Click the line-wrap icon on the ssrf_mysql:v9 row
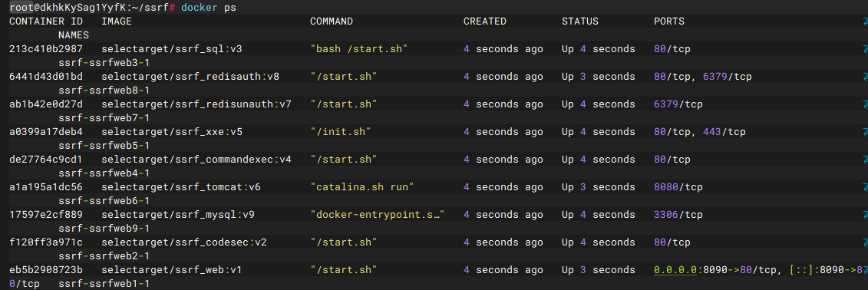868x290 pixels. [x=864, y=216]
